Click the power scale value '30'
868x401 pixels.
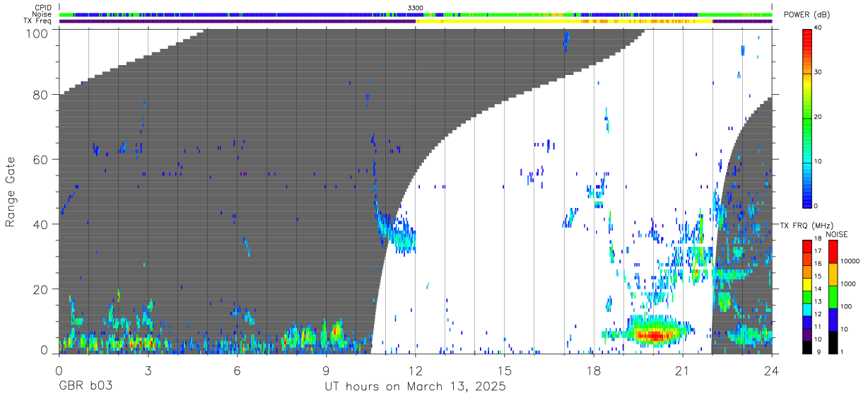pyautogui.click(x=819, y=73)
